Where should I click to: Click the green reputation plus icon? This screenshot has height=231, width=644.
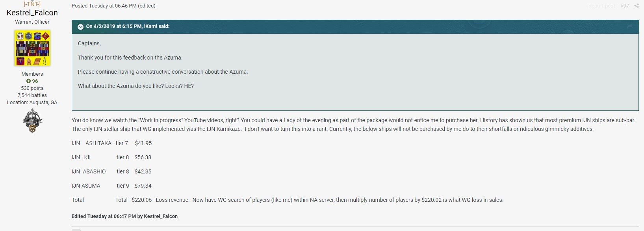(x=28, y=81)
